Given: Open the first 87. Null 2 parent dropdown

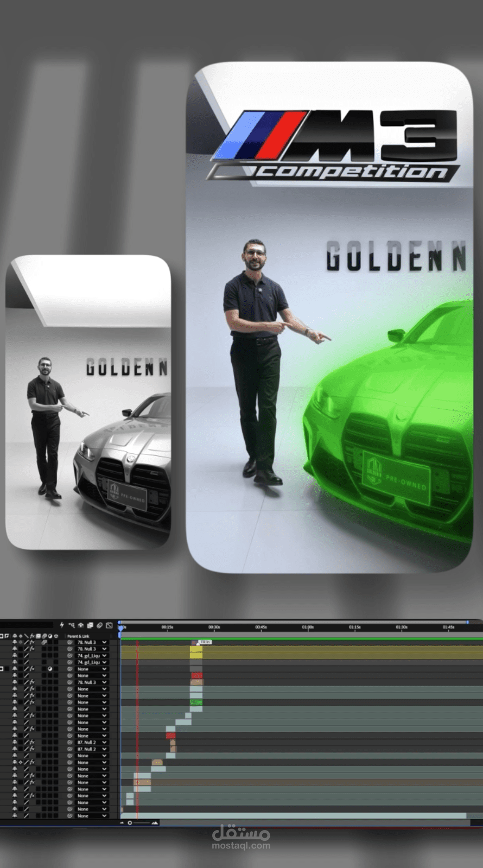Looking at the screenshot, I should tap(92, 742).
